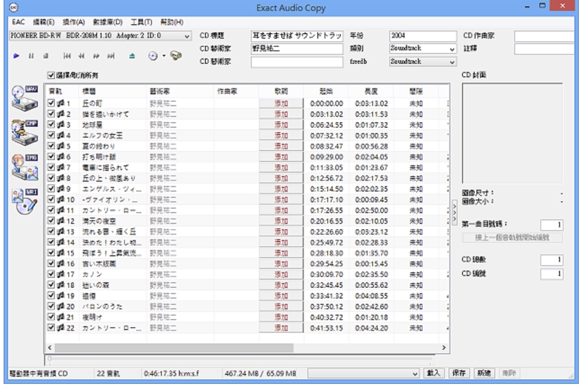Click 添加 lyrics button for track 10

[x=281, y=200]
